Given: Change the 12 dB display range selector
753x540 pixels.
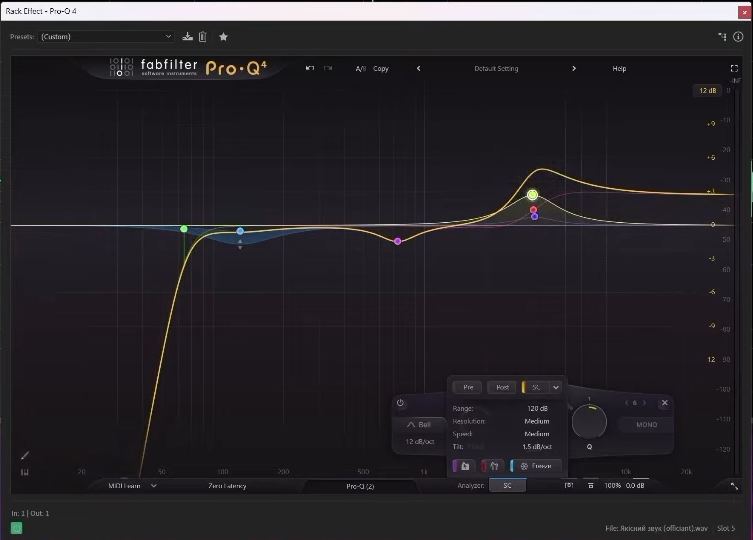Looking at the screenshot, I should (x=707, y=90).
